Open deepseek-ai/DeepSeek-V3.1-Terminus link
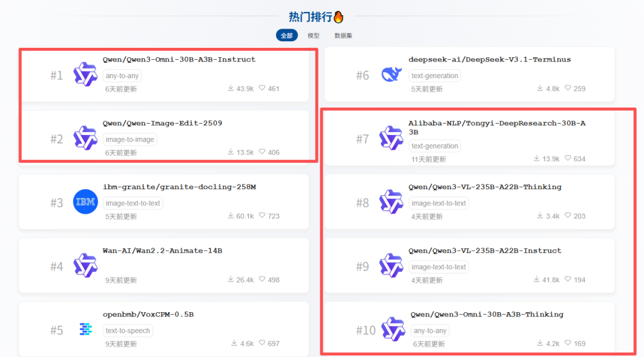This screenshot has height=357, width=644. point(490,60)
